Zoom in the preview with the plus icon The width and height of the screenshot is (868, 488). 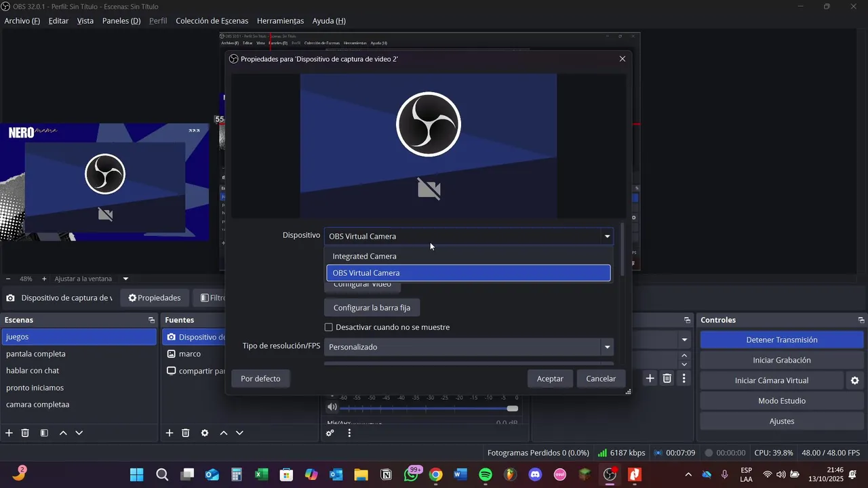44,279
